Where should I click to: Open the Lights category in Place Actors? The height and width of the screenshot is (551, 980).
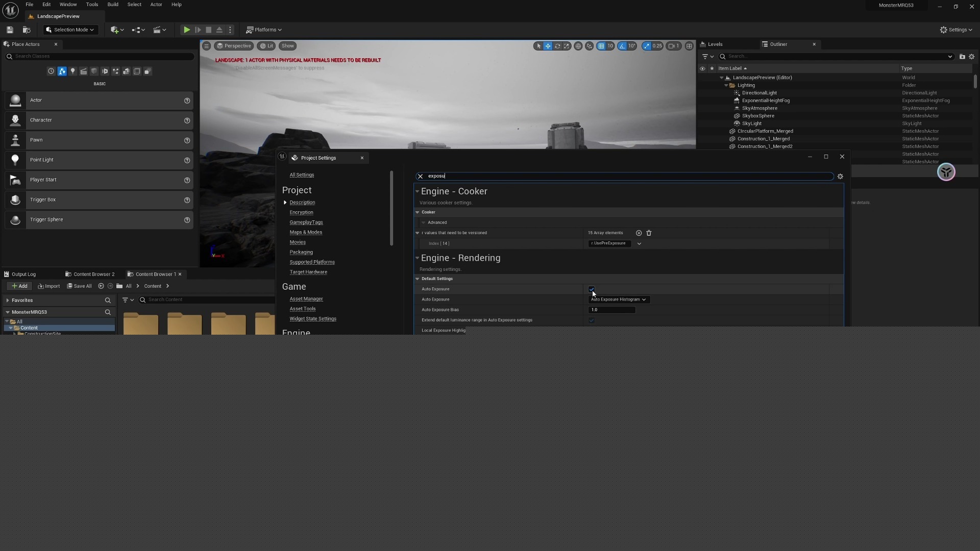click(73, 71)
